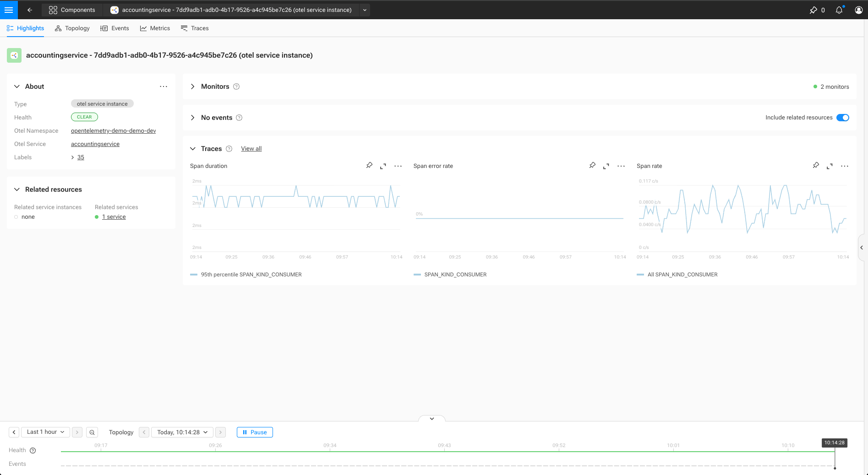Switch to the Topology tab
The image size is (868, 475).
coord(72,28)
